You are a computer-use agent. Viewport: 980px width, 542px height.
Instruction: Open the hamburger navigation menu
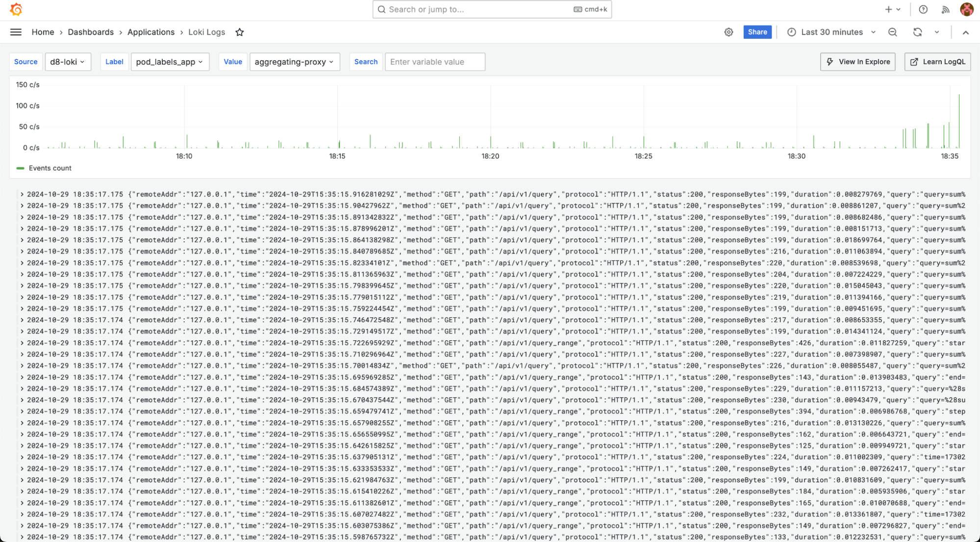point(16,32)
